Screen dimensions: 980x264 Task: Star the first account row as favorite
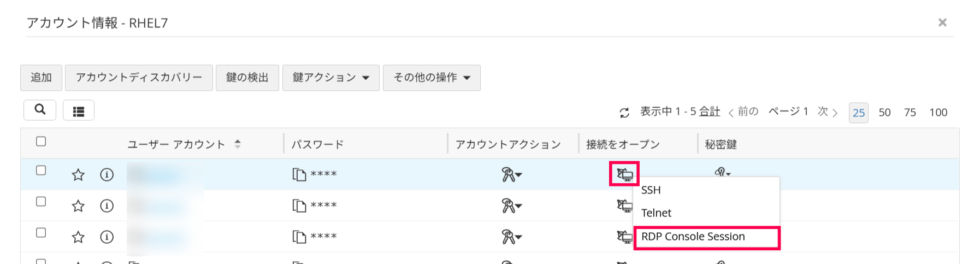[x=78, y=175]
